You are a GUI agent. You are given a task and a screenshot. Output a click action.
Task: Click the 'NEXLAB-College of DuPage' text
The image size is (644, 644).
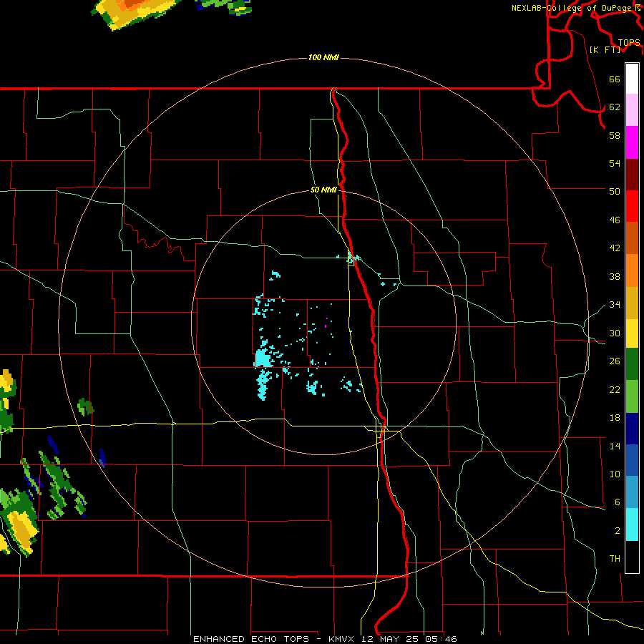(573, 8)
